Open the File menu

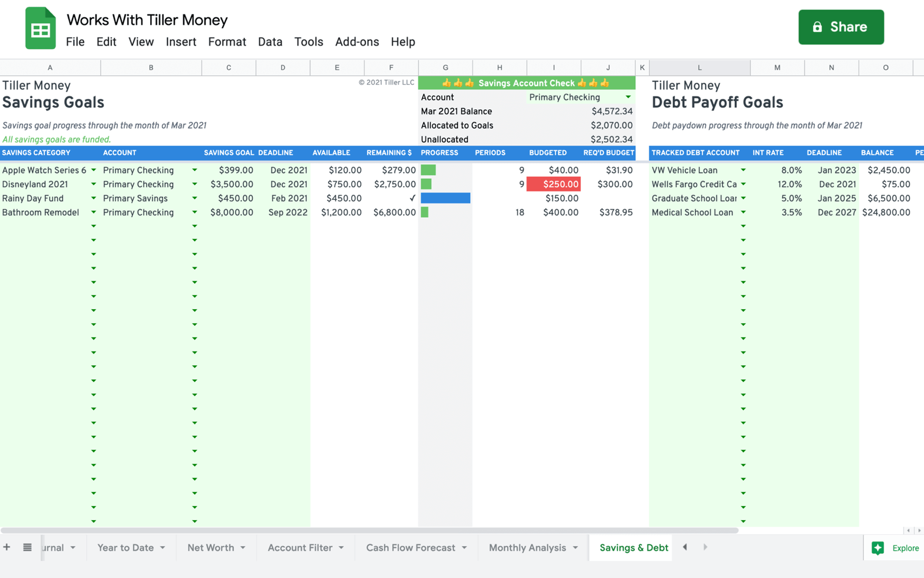coord(75,42)
